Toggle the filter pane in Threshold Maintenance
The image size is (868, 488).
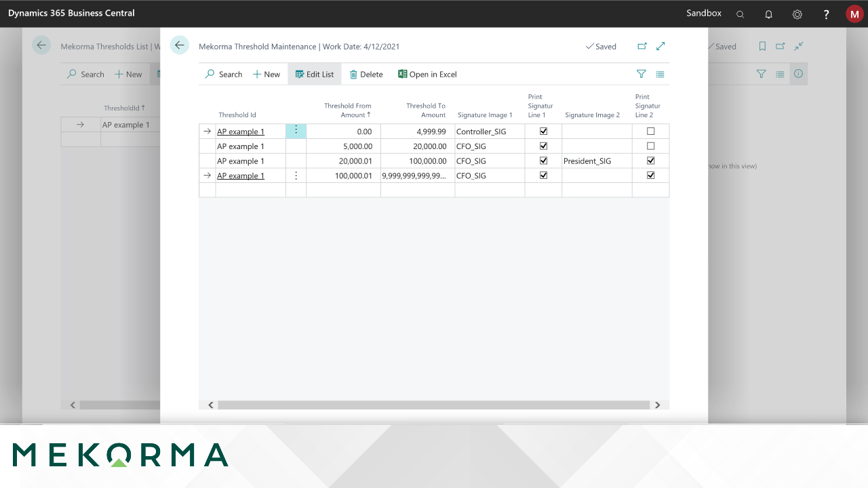click(641, 74)
